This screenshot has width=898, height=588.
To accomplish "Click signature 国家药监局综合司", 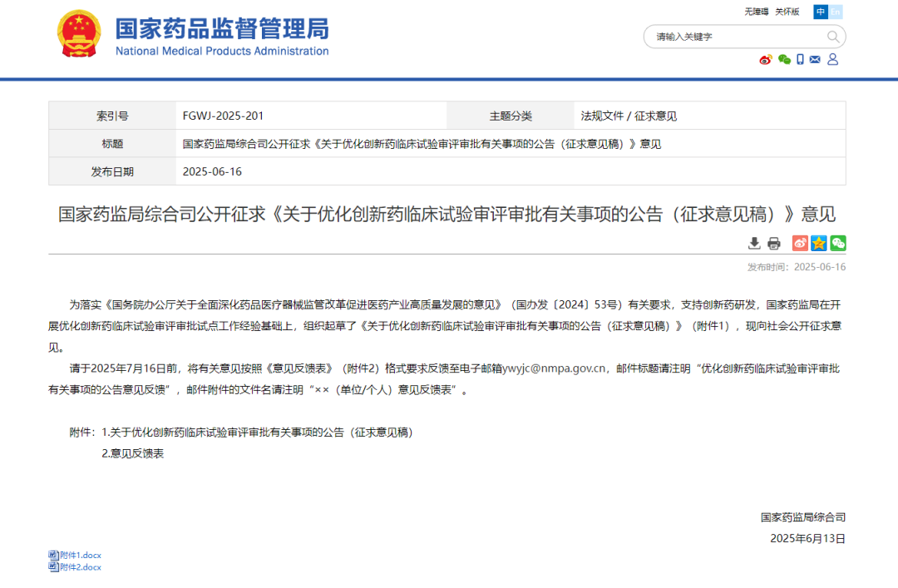I will (803, 517).
